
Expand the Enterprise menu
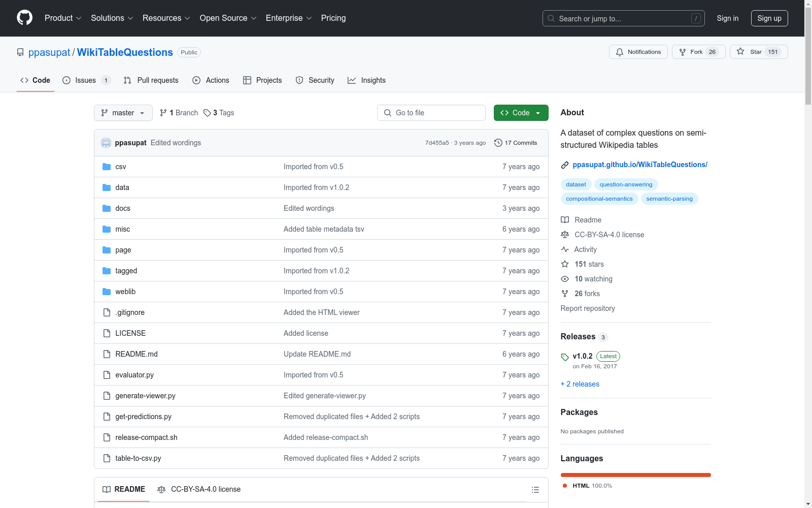pos(289,18)
